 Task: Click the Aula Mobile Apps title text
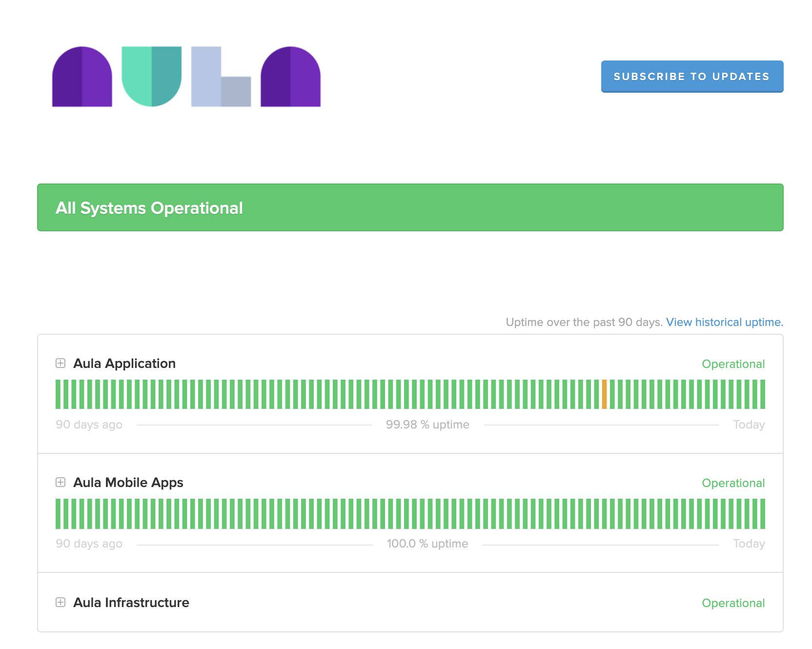pyautogui.click(x=128, y=483)
